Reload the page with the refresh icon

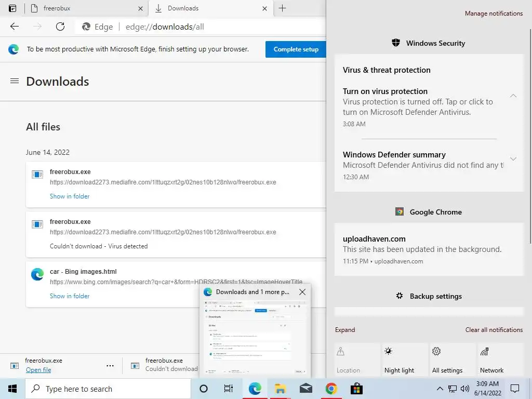click(x=60, y=26)
